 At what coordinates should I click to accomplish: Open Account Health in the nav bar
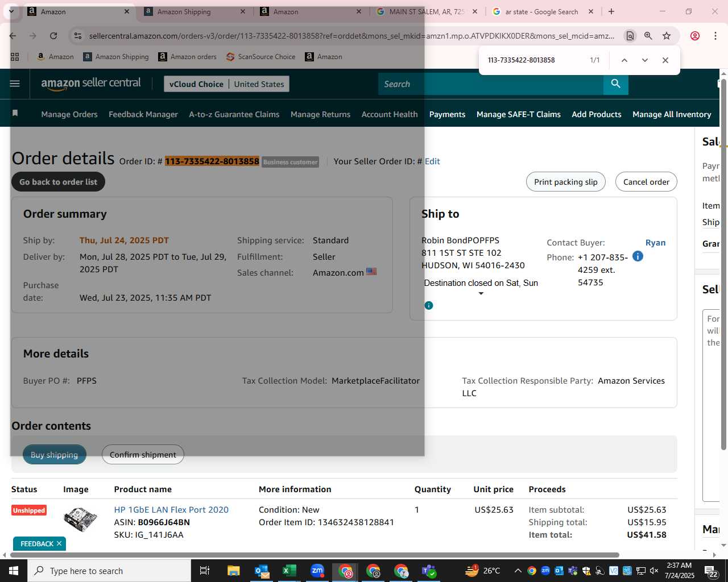(x=390, y=114)
